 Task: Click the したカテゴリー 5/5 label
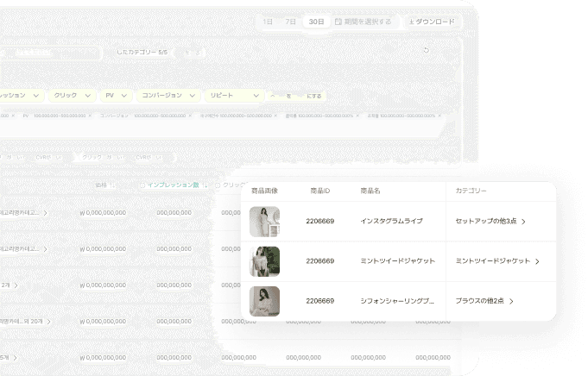(x=142, y=52)
